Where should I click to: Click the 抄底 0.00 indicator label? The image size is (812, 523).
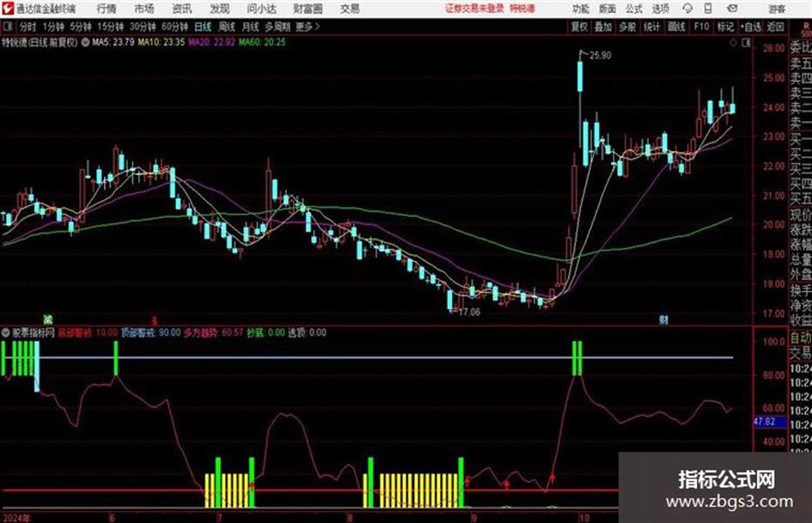[266, 332]
